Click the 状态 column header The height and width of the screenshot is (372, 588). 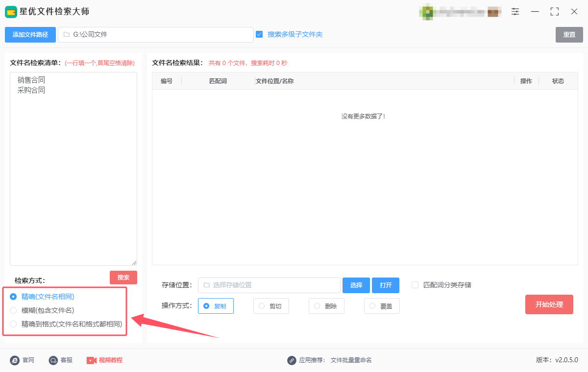[x=558, y=81]
